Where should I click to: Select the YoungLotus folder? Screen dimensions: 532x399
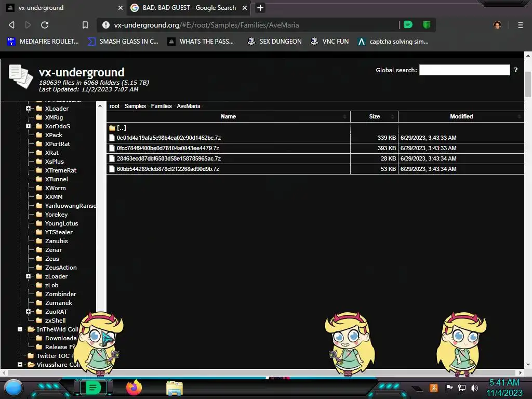57,223
